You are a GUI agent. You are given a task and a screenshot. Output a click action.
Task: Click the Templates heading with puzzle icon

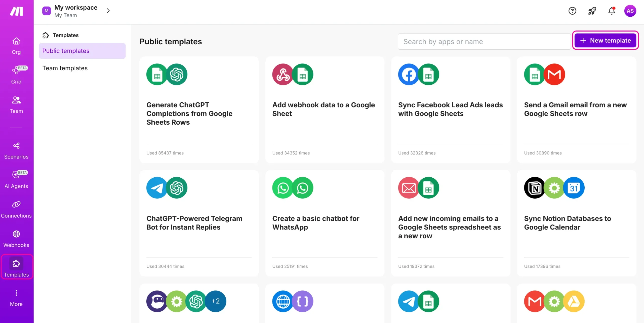pos(60,35)
